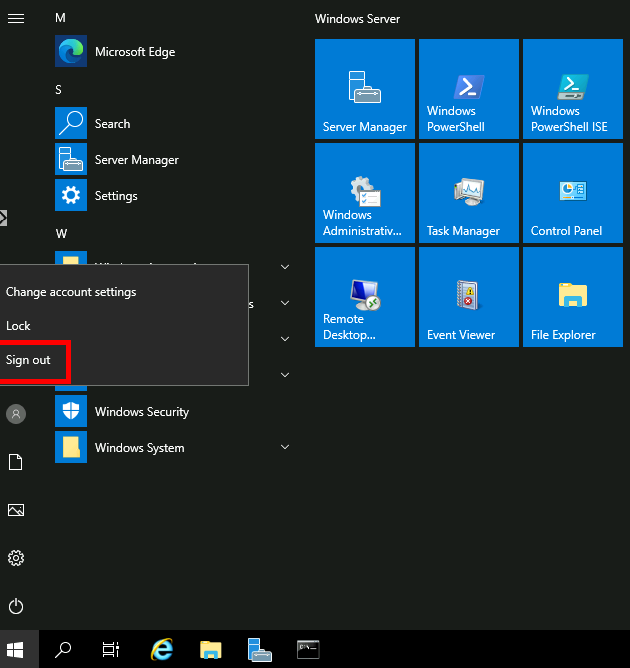
Task: Click the letter W section header
Action: (x=61, y=233)
